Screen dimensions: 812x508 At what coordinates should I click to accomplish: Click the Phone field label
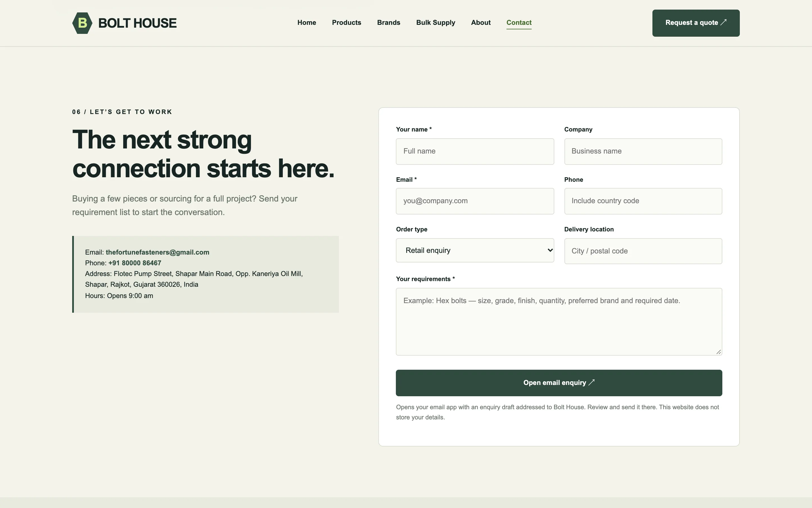573,179
